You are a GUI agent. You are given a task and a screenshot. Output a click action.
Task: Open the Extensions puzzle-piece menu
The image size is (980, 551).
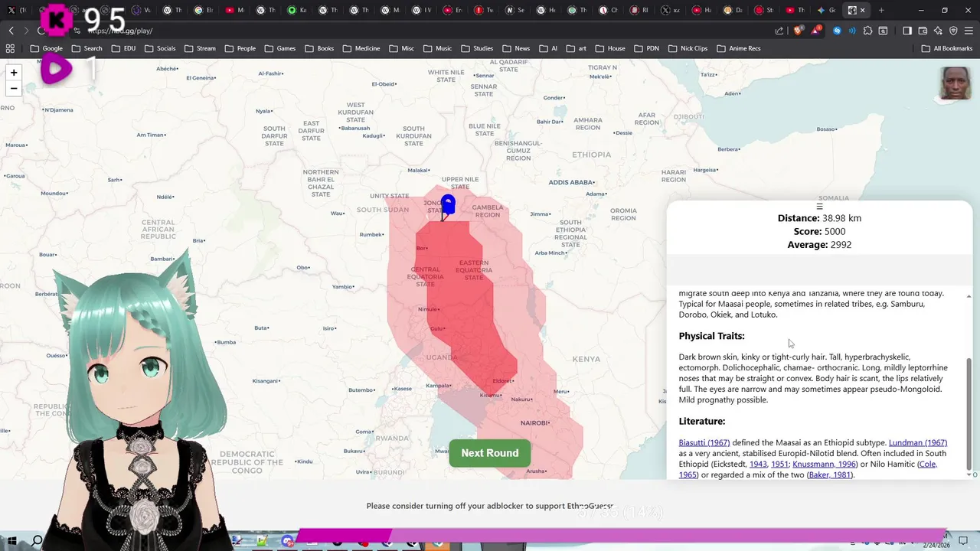[867, 31]
